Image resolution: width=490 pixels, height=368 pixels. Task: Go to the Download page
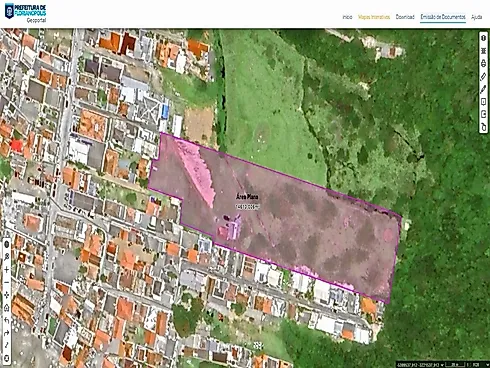coord(405,17)
